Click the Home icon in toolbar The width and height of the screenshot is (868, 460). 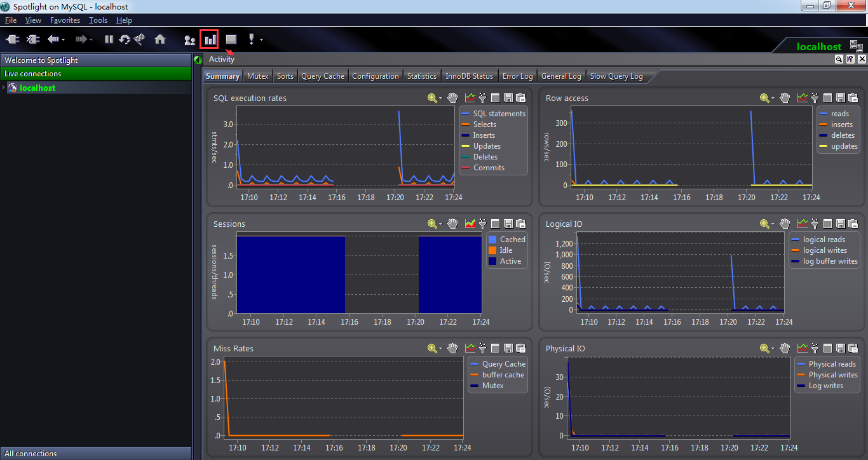(160, 39)
